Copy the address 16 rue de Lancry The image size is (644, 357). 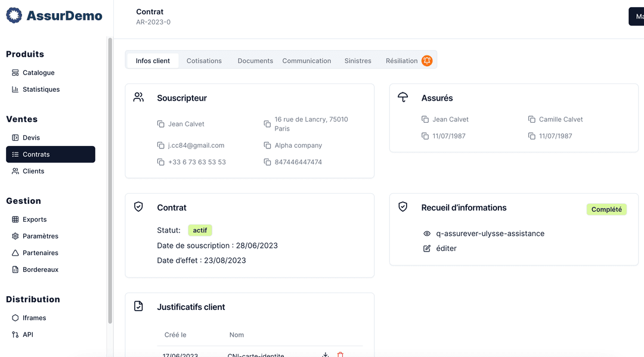(x=267, y=124)
